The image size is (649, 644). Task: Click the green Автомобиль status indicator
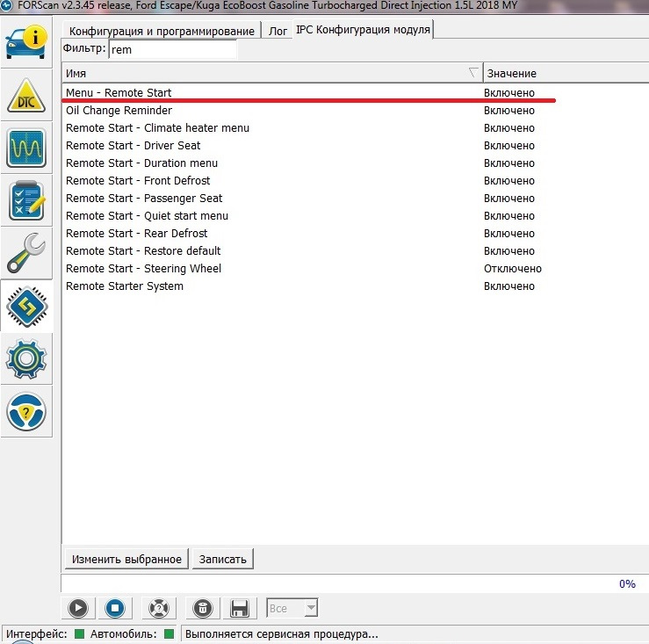pyautogui.click(x=169, y=633)
